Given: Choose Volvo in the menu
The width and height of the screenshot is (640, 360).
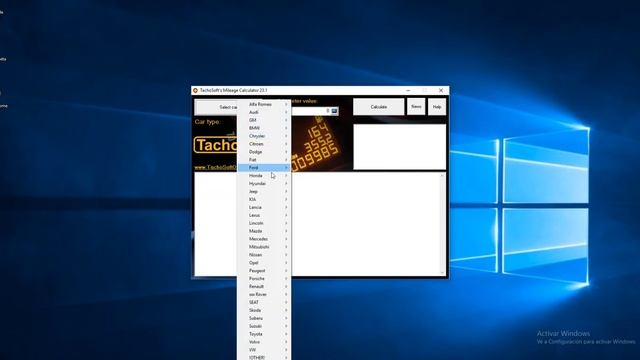Looking at the screenshot, I should [x=264, y=342].
